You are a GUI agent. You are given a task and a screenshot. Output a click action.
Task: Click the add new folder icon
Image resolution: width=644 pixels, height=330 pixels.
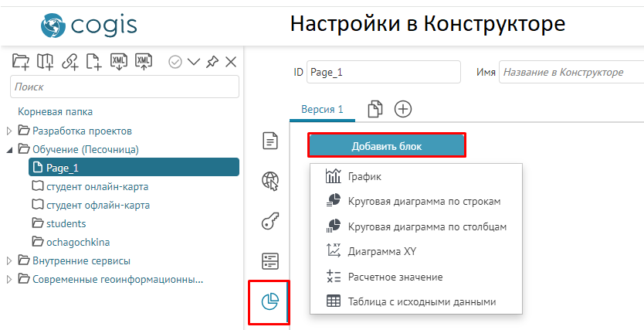click(21, 62)
